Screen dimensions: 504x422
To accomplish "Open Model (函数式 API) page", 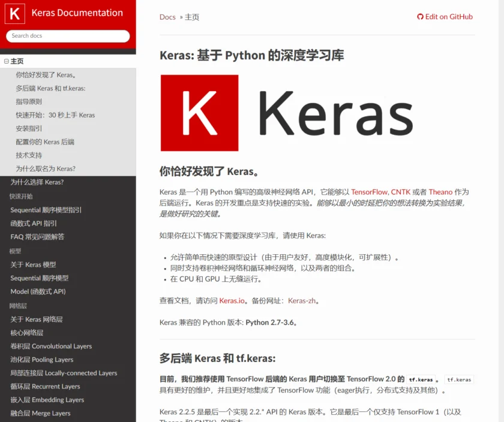I will (38, 291).
